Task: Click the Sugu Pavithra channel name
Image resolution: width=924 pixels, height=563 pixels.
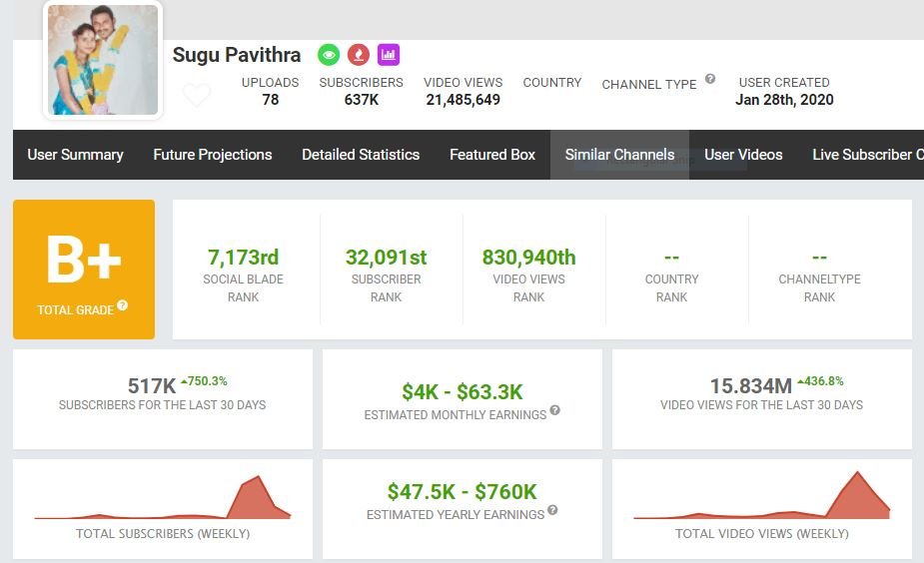Action: (237, 55)
